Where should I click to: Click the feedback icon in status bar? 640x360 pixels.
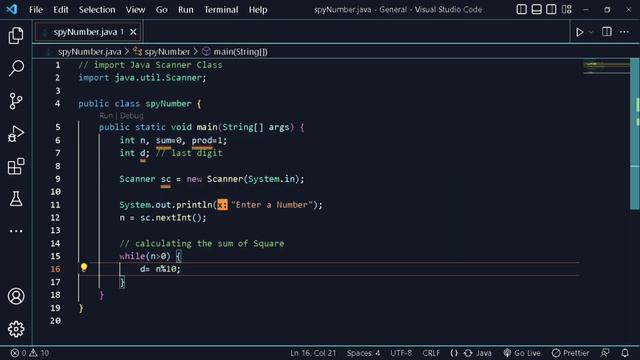tap(605, 353)
